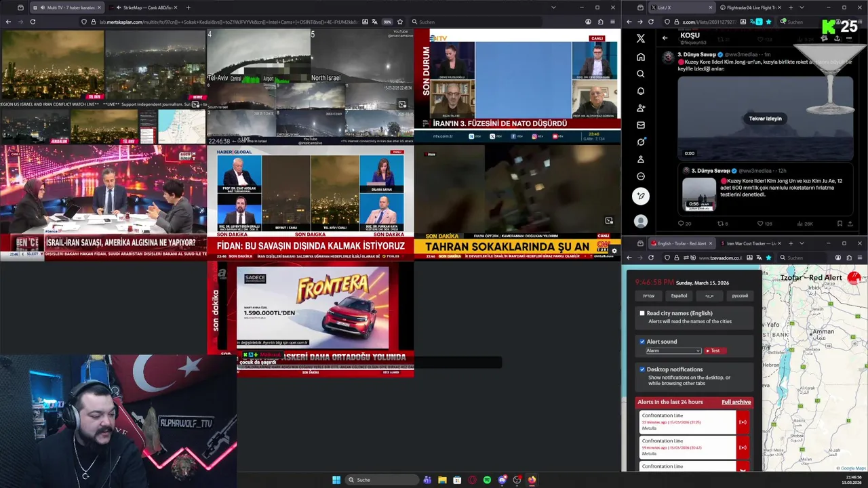The image size is (868, 488).
Task: Switch to Iran War Cost Tracker tab
Action: pyautogui.click(x=750, y=243)
